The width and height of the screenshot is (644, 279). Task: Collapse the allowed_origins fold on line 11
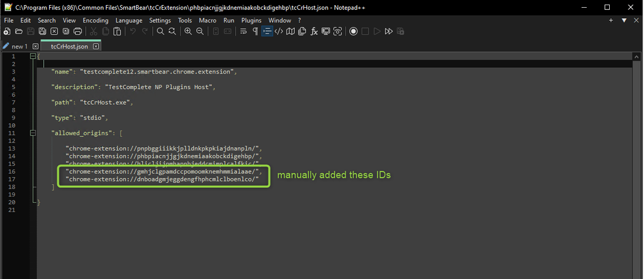point(32,133)
